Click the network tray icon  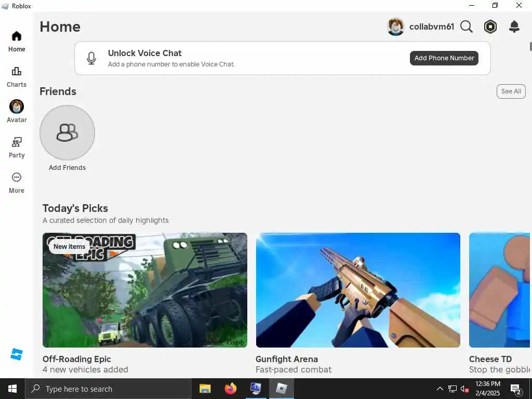tap(453, 389)
